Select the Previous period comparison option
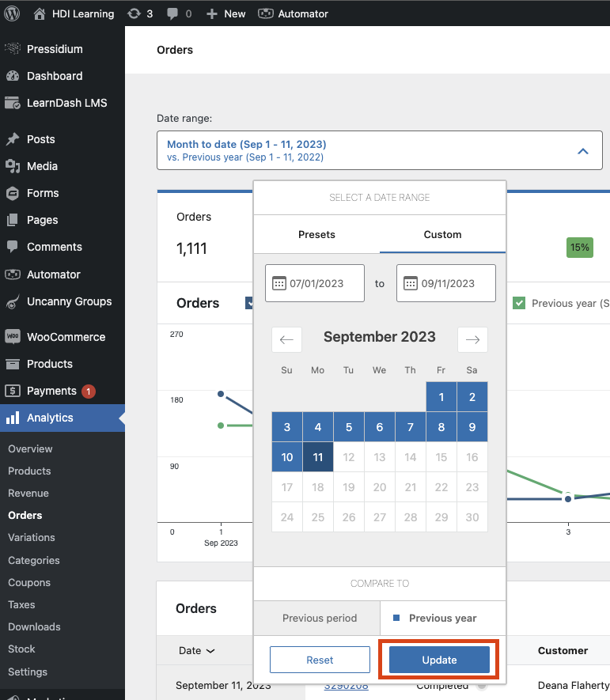The image size is (610, 700). [320, 618]
